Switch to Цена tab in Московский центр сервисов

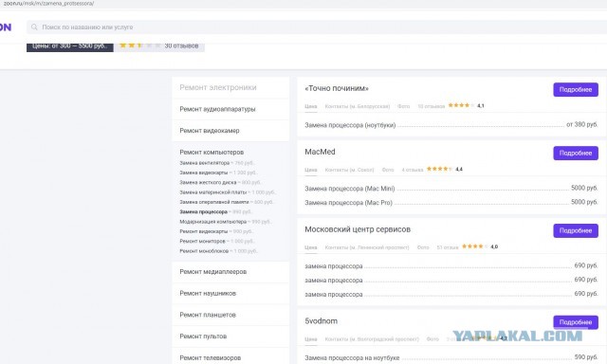point(310,247)
